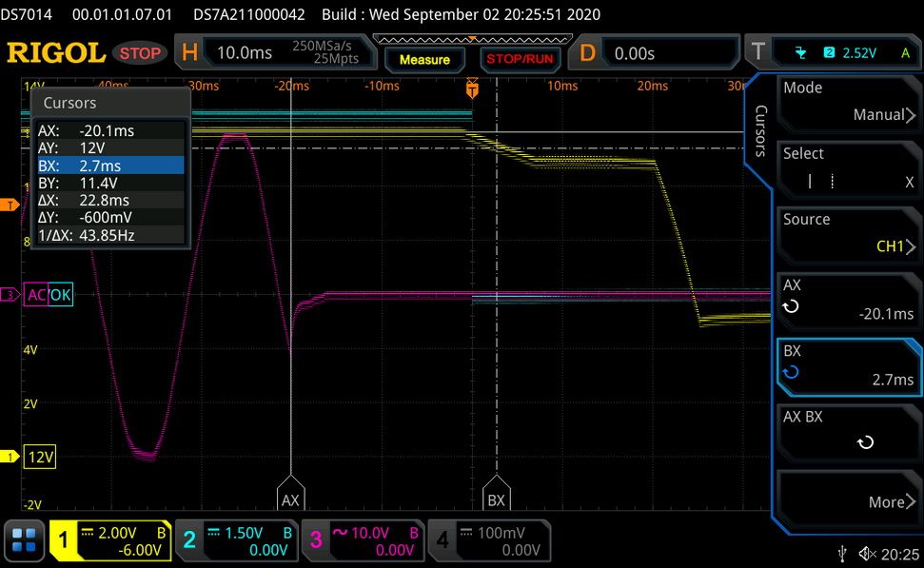Select the yellow channel 1 ground marker
This screenshot has height=568, width=924.
tap(10, 457)
